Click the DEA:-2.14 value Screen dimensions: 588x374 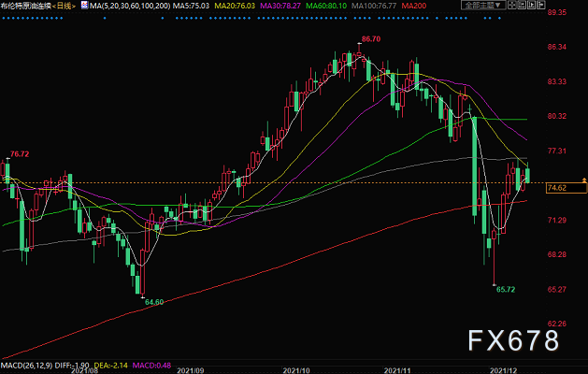pos(110,365)
